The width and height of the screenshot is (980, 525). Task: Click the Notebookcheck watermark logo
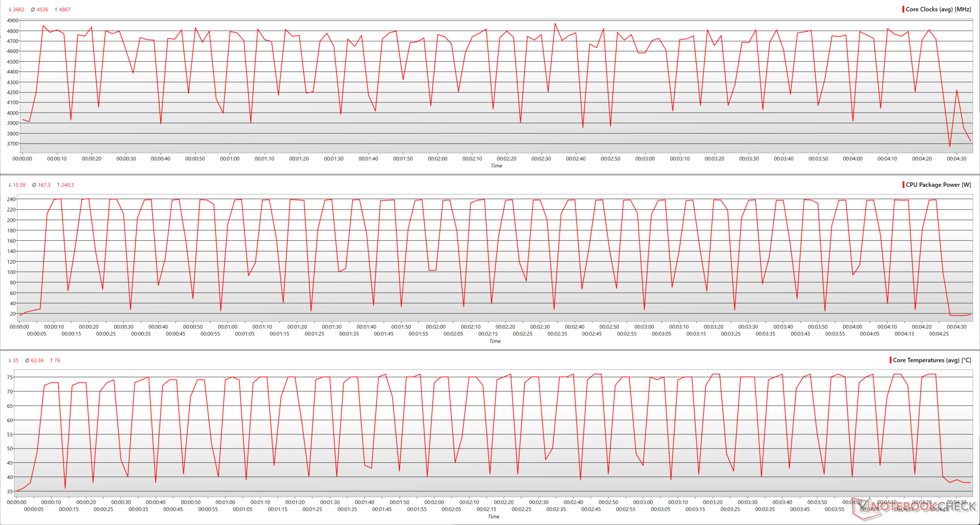[x=913, y=507]
